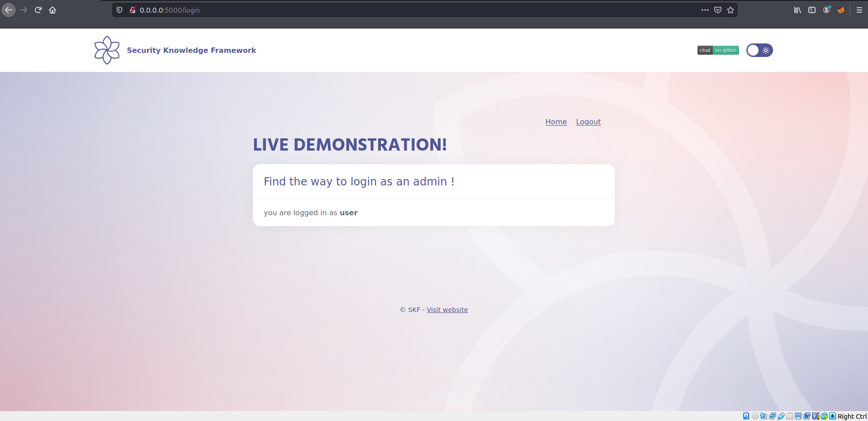
Task: Toggle the dark/light theme switch
Action: [x=759, y=50]
